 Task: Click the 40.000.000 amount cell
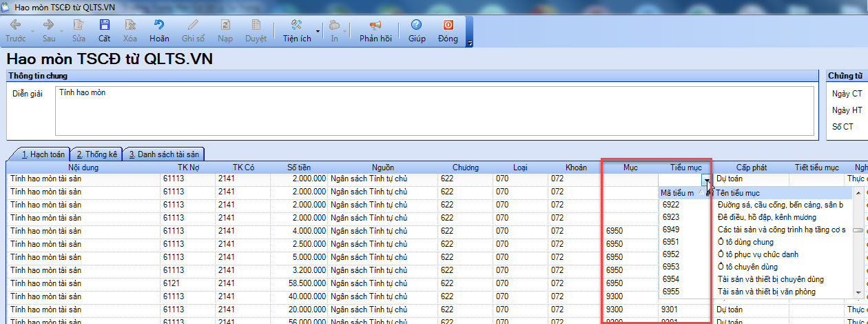pos(300,296)
